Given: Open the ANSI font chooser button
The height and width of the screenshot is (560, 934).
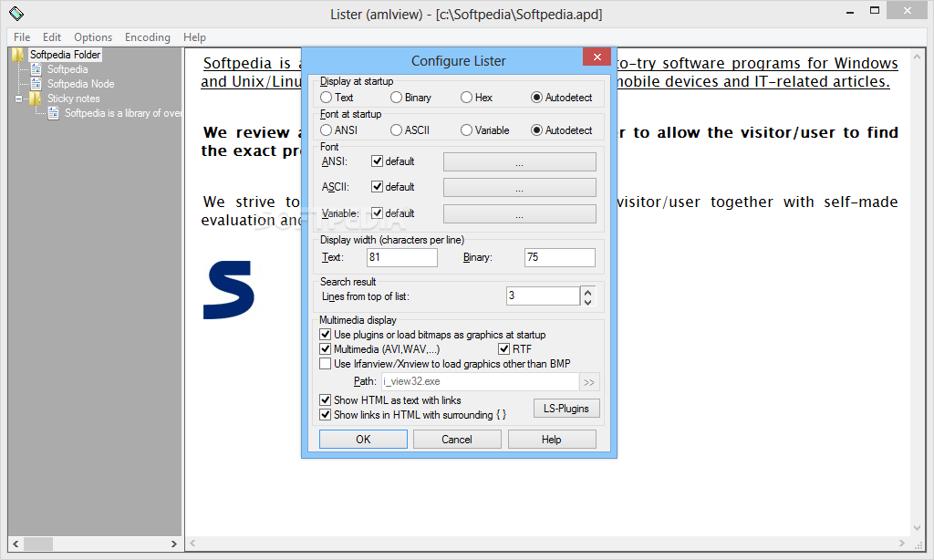Looking at the screenshot, I should pyautogui.click(x=519, y=162).
